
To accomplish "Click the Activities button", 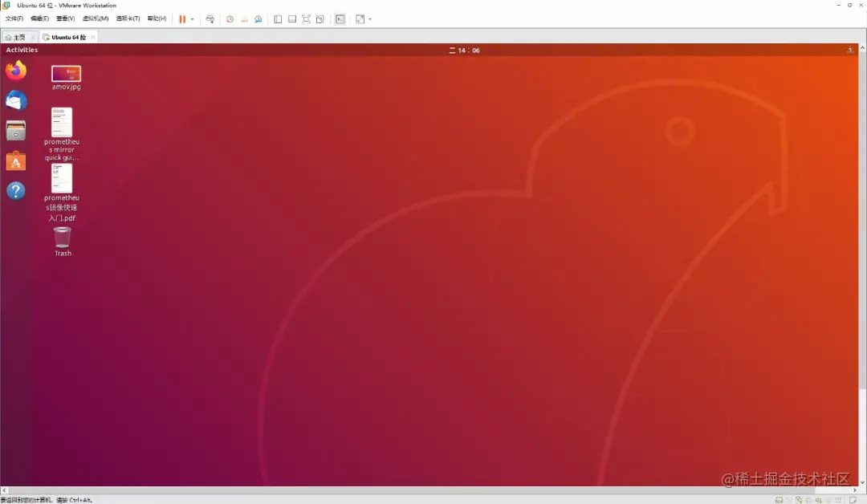I will [x=22, y=50].
